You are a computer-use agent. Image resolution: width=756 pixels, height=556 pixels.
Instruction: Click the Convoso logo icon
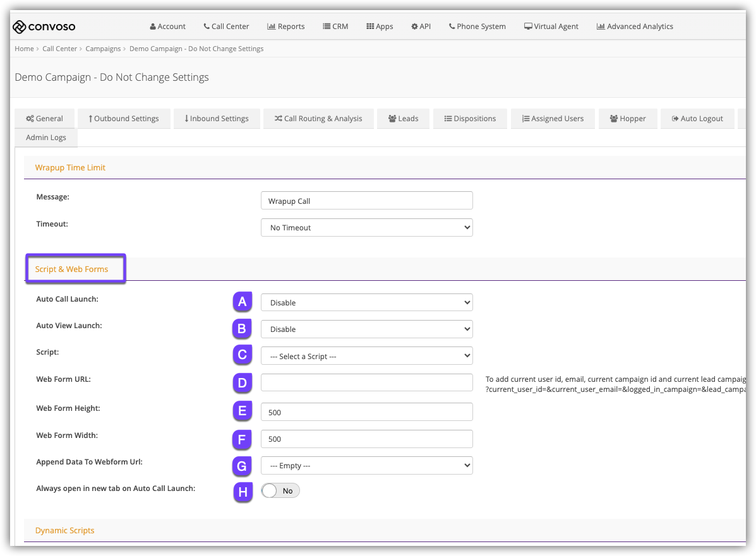[x=20, y=27]
